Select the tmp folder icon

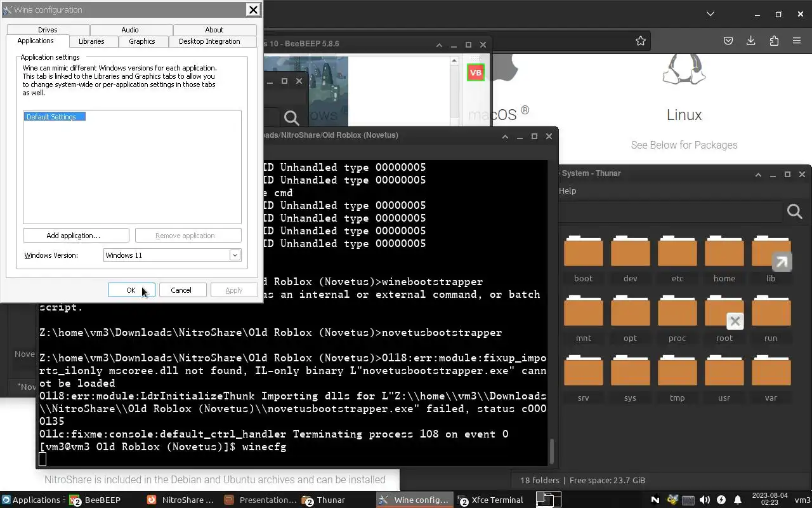click(677, 371)
